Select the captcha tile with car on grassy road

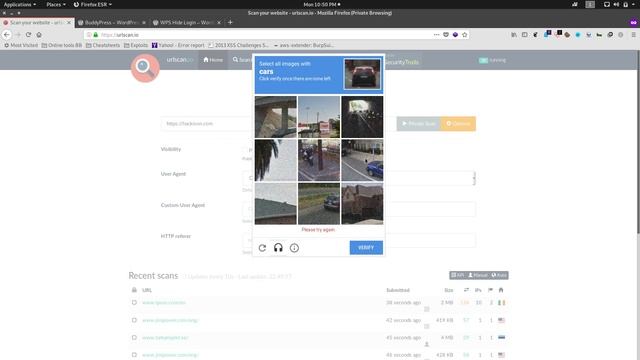point(319,203)
